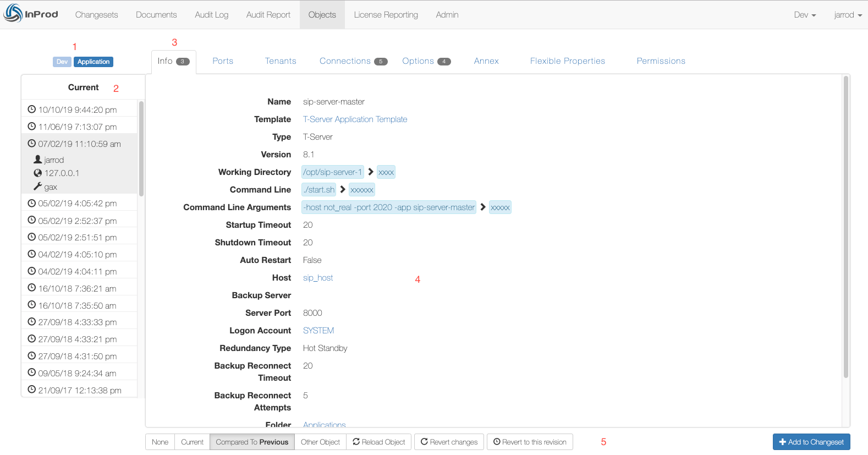Open the SYSTEM logon account link
Viewport: 868px width, 455px height.
318,331
